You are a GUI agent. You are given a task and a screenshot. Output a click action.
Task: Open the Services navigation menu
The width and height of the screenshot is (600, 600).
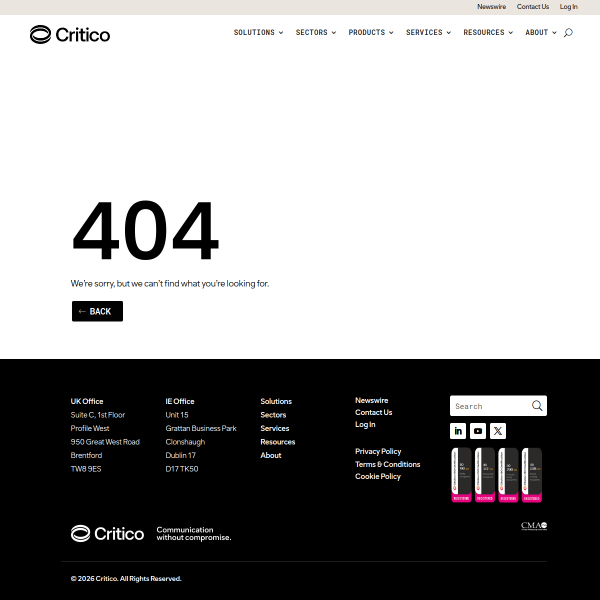coord(428,33)
